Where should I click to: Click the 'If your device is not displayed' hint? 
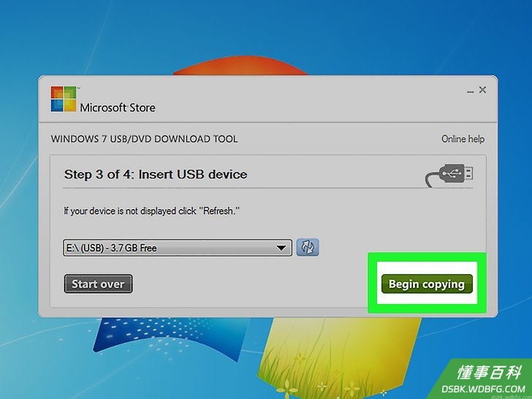[x=152, y=211]
